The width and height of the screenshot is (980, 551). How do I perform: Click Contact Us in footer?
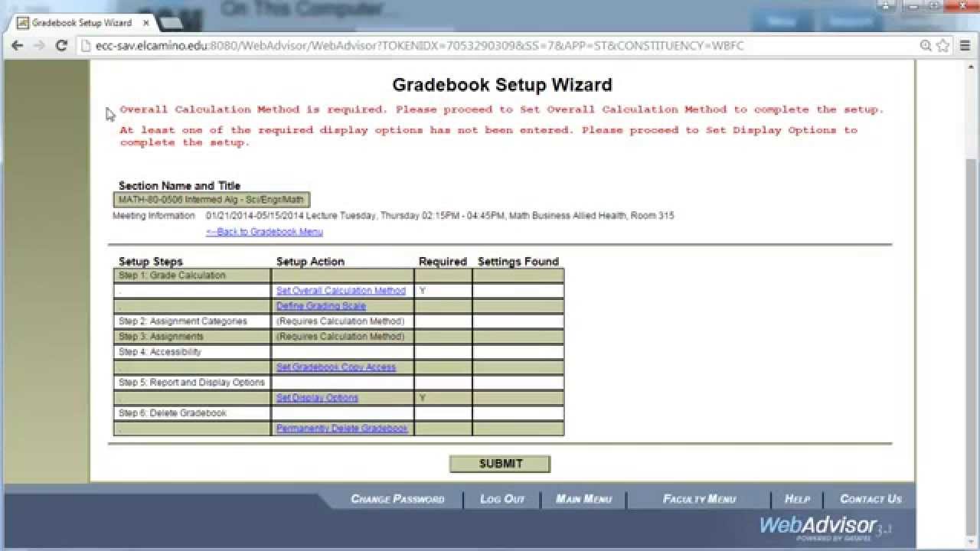click(871, 499)
